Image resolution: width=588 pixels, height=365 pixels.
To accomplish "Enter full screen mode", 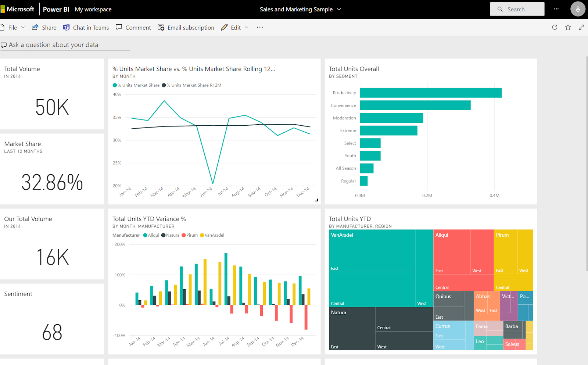I will (x=581, y=27).
